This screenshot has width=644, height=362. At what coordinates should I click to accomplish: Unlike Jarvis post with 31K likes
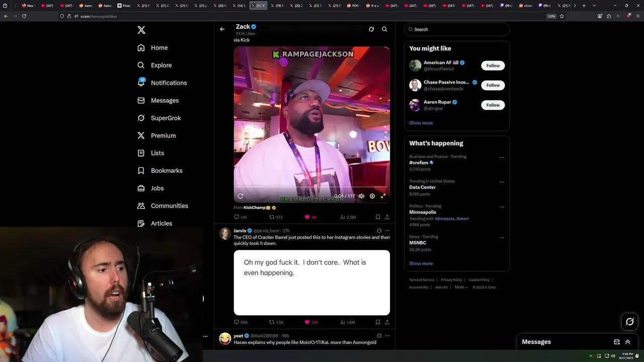(x=311, y=322)
